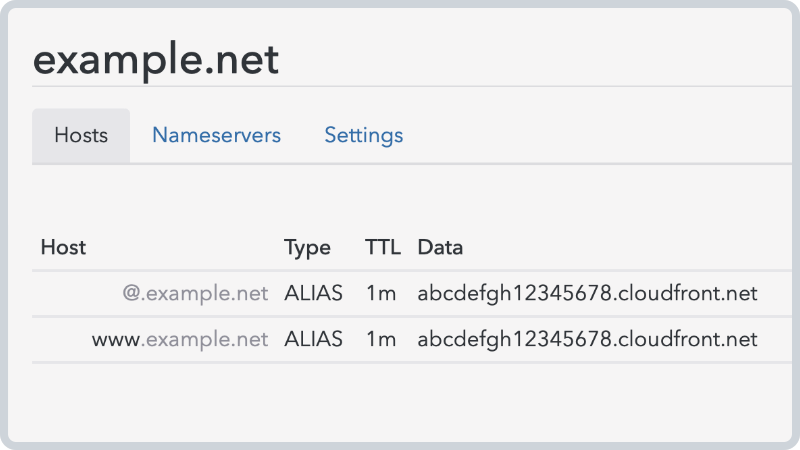Click the www prefix in second host row
The image size is (800, 450).
pos(116,340)
